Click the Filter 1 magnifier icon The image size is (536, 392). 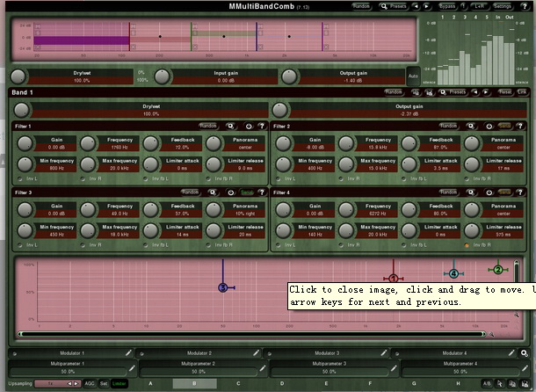click(x=230, y=126)
